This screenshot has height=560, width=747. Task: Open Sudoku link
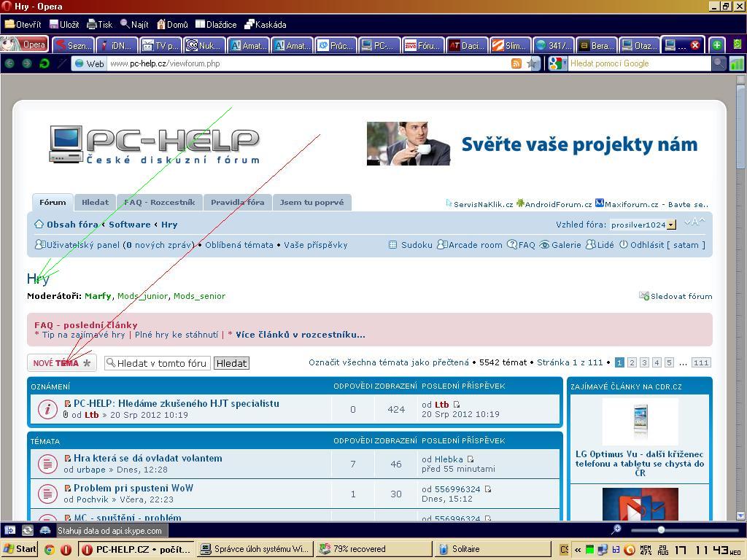tap(411, 245)
